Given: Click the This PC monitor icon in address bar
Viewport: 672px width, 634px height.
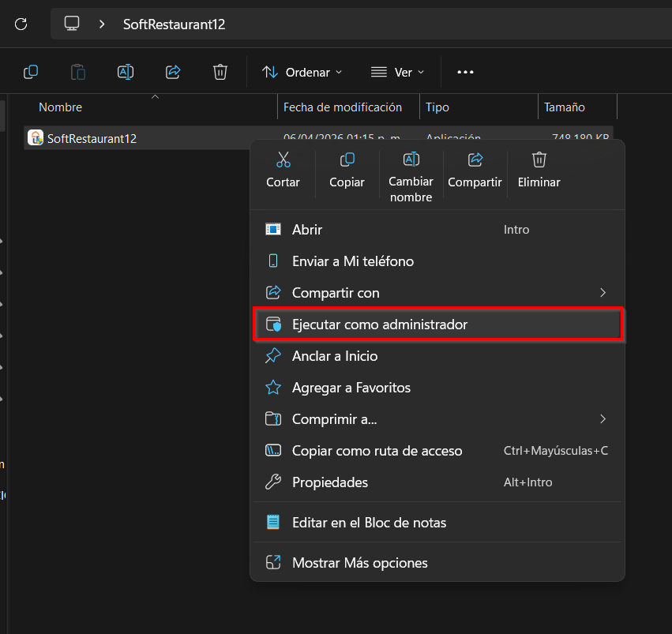Looking at the screenshot, I should click(72, 23).
